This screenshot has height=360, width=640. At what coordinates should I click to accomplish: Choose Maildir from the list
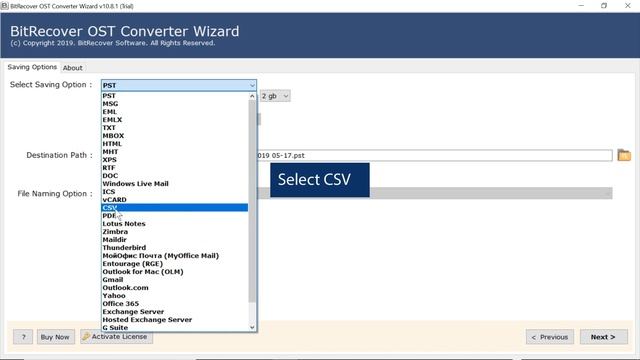click(x=175, y=240)
